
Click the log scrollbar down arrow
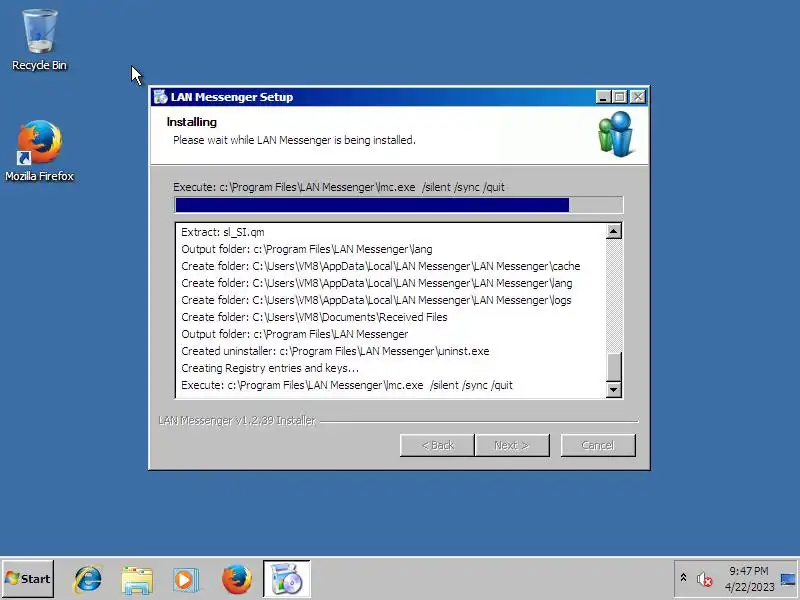[614, 390]
